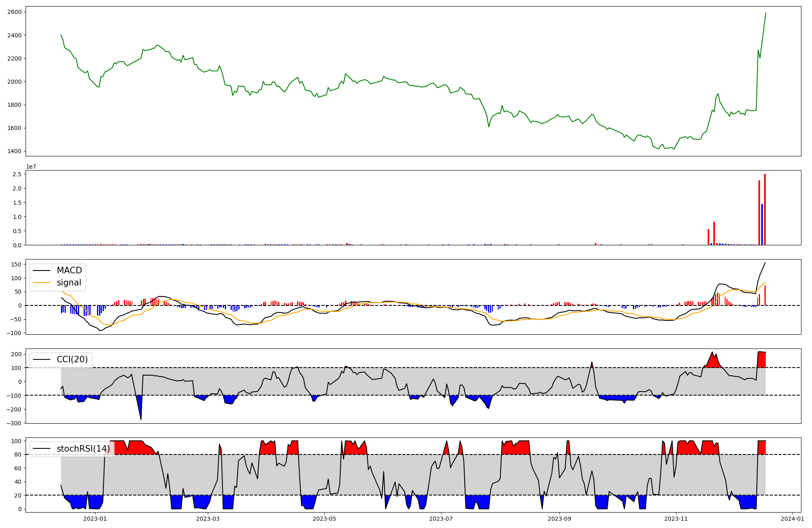Click the 2600 price axis label

pyautogui.click(x=15, y=12)
